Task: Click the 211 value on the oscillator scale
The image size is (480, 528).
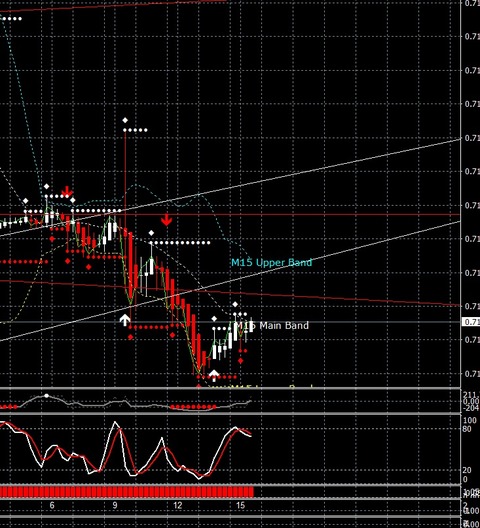Action: click(x=471, y=395)
